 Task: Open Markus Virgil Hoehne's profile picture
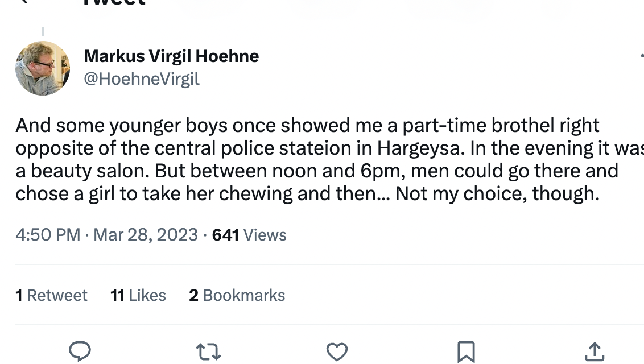pyautogui.click(x=43, y=68)
